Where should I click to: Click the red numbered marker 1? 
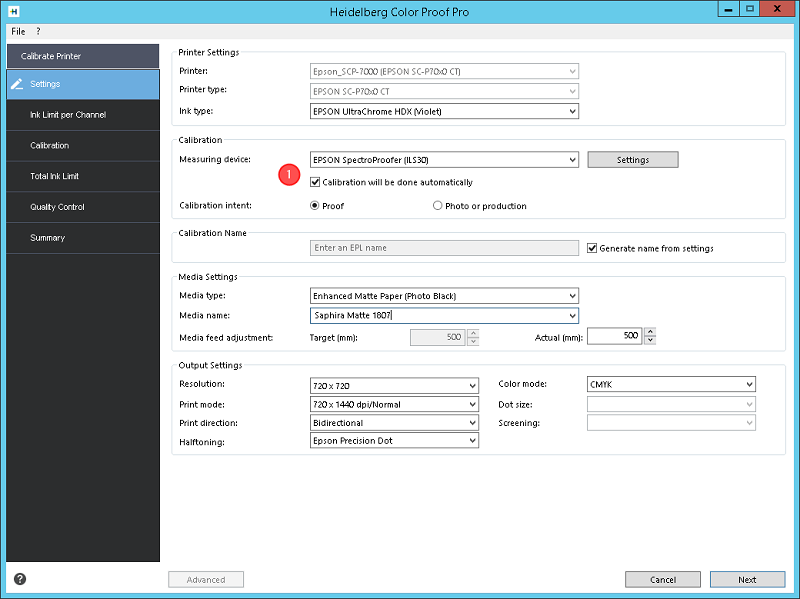click(289, 175)
